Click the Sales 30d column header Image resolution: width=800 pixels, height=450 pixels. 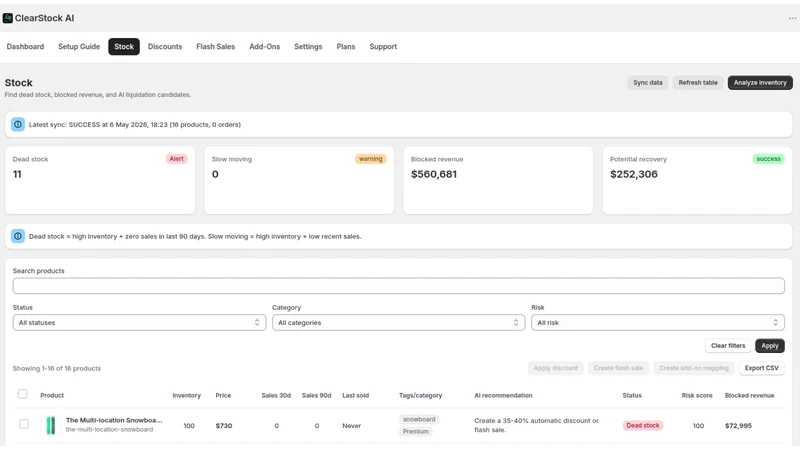pyautogui.click(x=276, y=395)
